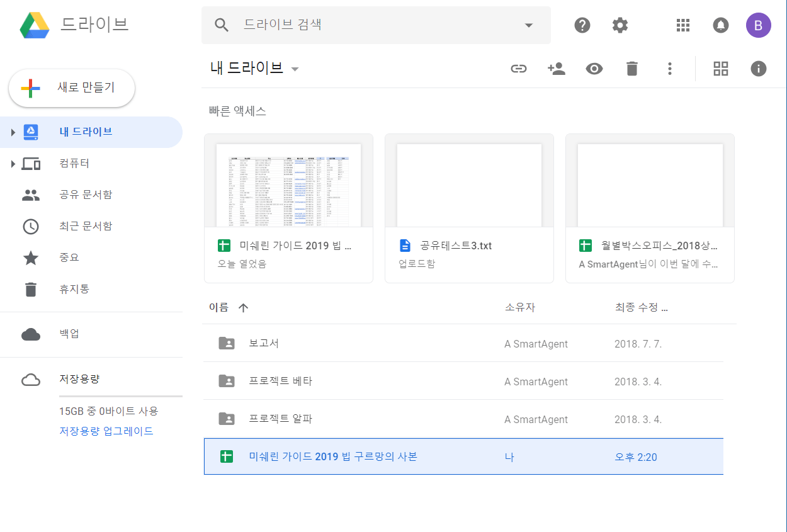This screenshot has height=532, width=787.
Task: Open the settings gear
Action: (x=620, y=25)
